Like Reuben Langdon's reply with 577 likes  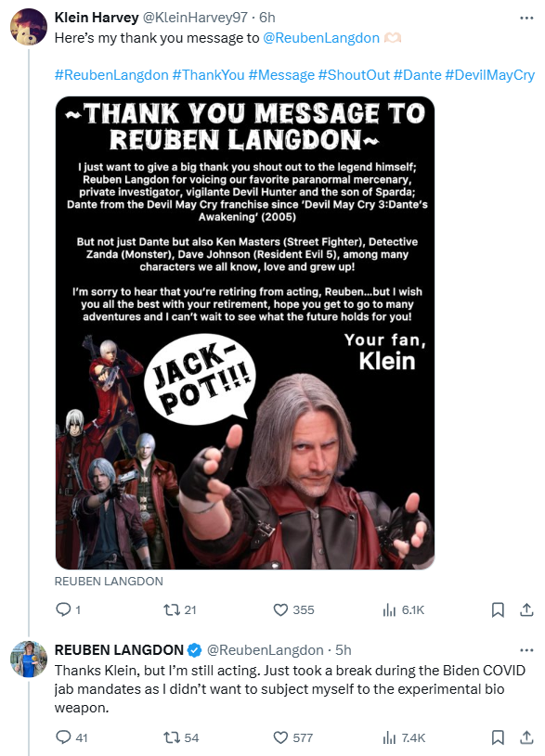pyautogui.click(x=293, y=737)
